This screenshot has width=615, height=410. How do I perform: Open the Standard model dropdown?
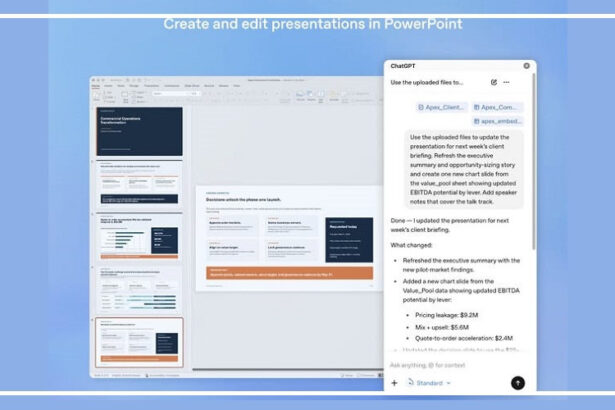tap(429, 383)
